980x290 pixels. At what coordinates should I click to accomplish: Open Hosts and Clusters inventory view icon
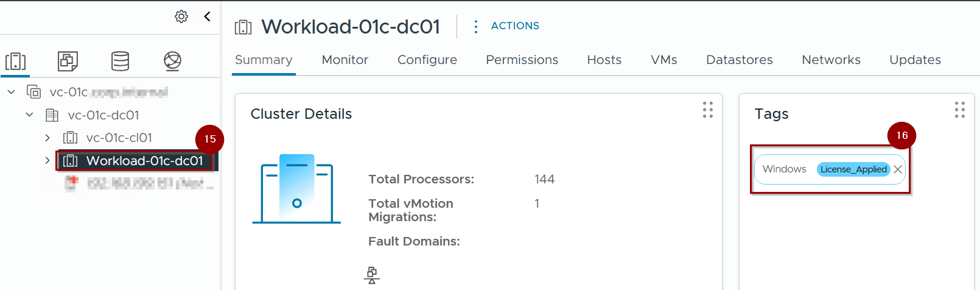click(x=15, y=61)
